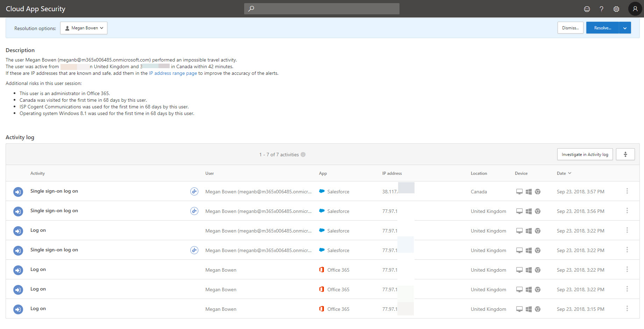The width and height of the screenshot is (644, 329).
Task: Click the log on icon at 3:56 PM row
Action: (18, 211)
